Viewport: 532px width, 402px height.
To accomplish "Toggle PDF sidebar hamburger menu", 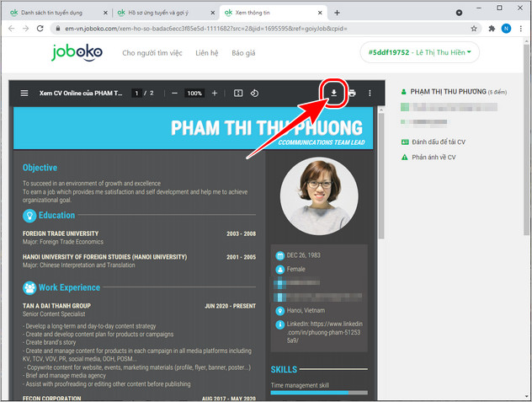I will (24, 93).
